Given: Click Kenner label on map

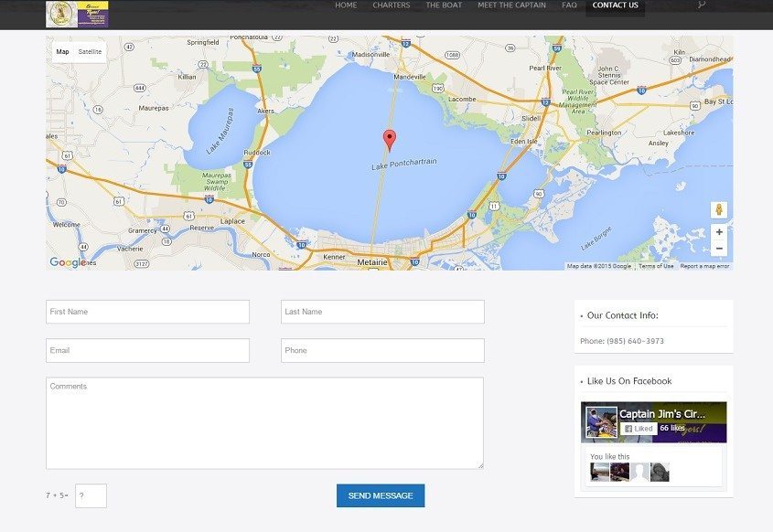Looking at the screenshot, I should click(x=334, y=257).
